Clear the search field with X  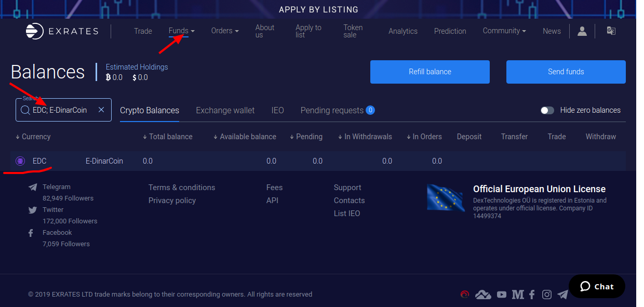coord(101,110)
